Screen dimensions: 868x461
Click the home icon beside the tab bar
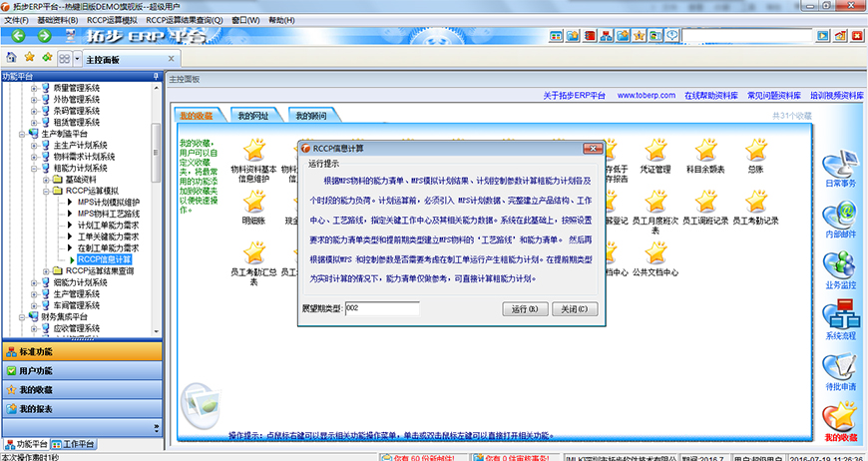point(11,59)
